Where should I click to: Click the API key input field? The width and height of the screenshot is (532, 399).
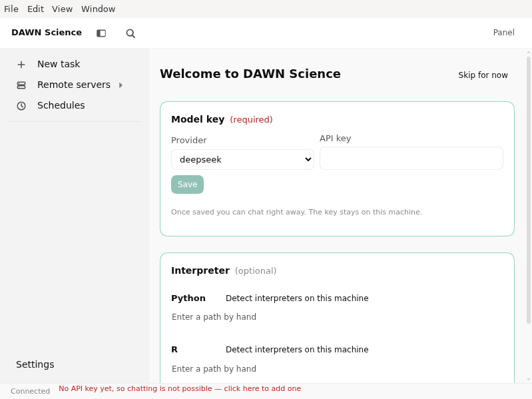coord(411,158)
